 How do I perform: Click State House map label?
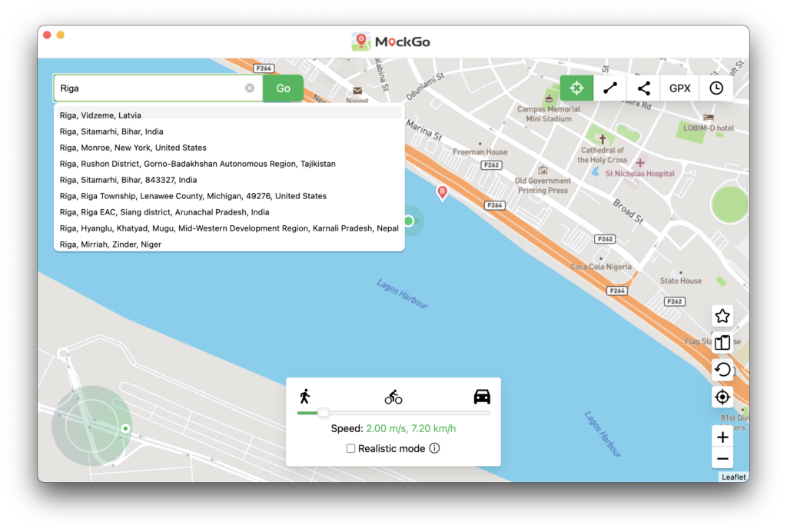click(681, 281)
